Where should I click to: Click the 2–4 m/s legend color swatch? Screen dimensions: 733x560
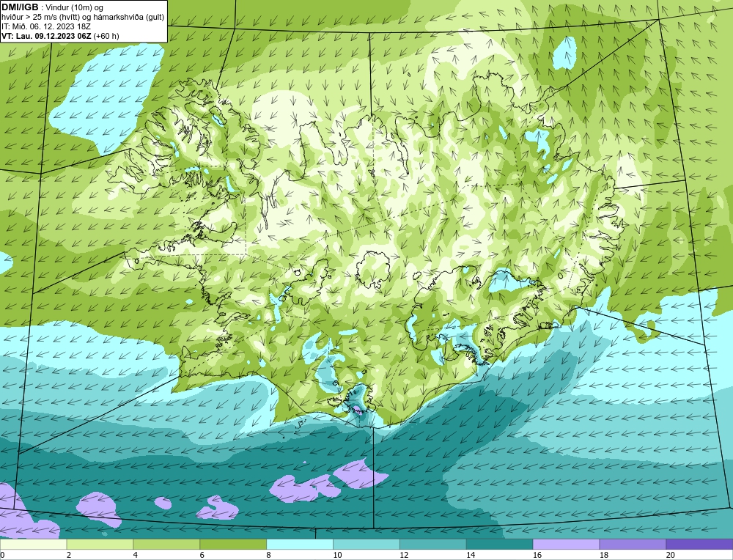(x=100, y=545)
